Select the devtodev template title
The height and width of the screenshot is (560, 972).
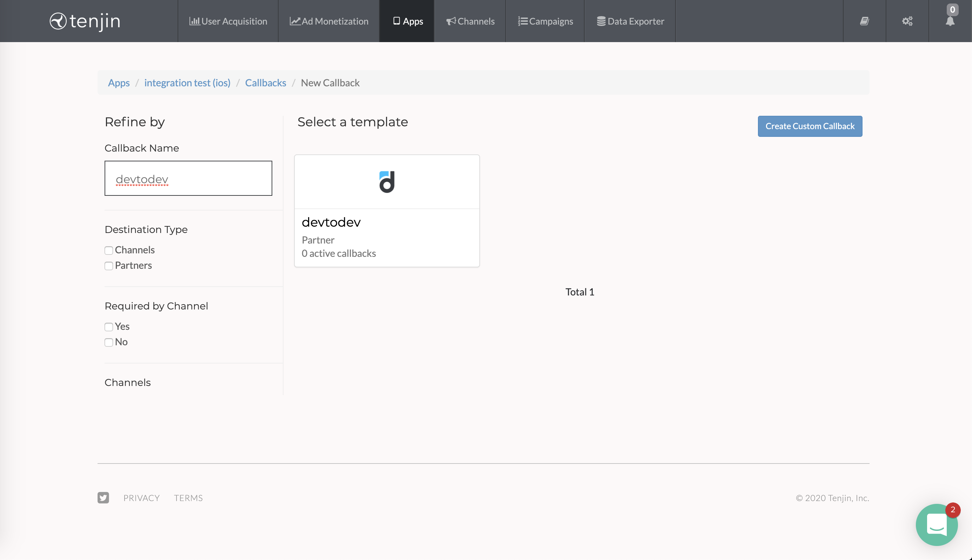tap(331, 222)
